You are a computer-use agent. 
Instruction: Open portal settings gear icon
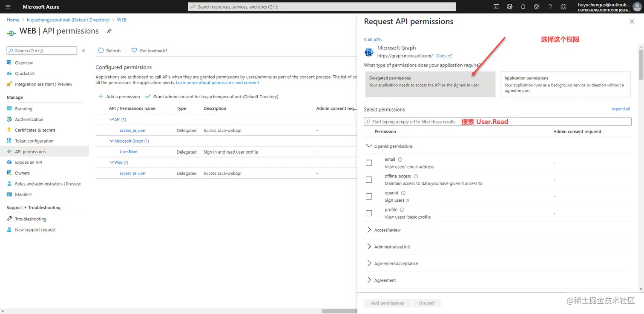(537, 7)
